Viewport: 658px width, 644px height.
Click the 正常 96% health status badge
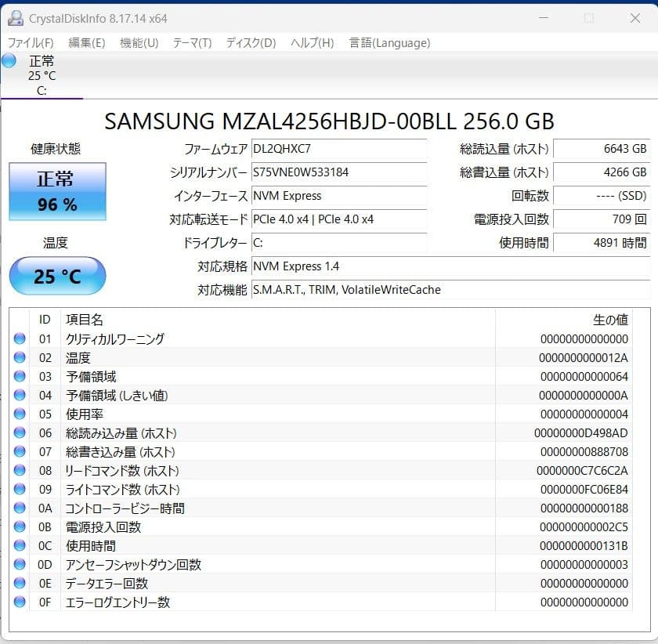56,190
